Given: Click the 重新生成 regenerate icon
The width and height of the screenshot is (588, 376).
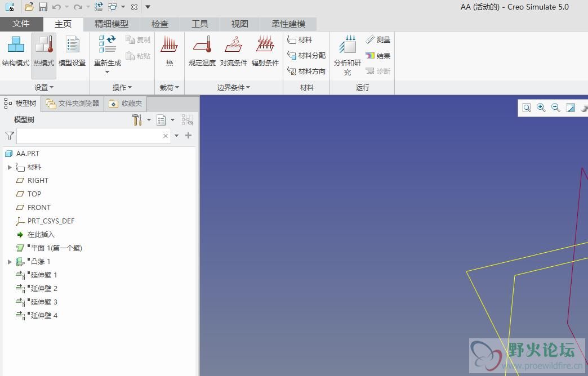Looking at the screenshot, I should [108, 44].
